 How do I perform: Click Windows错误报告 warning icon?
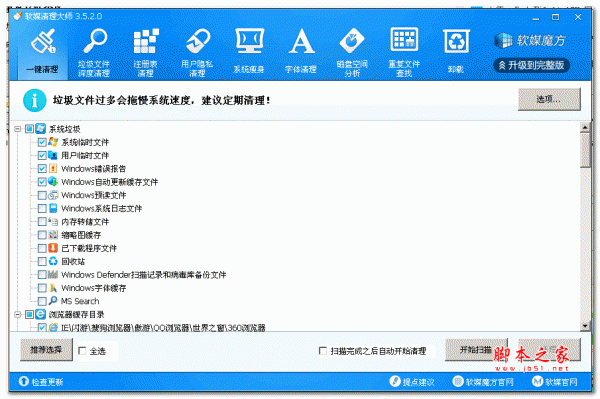coord(53,168)
